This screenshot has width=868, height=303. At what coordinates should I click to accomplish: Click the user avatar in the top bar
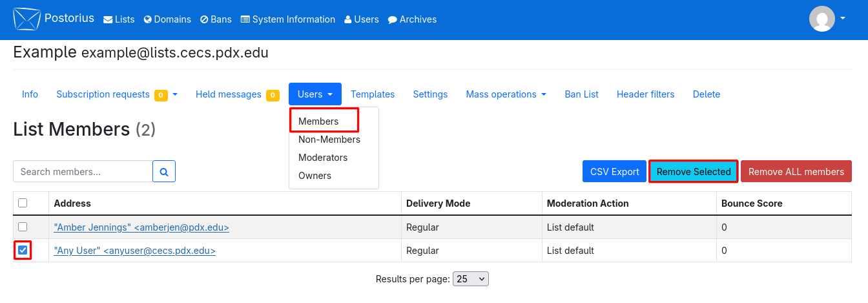(x=822, y=19)
